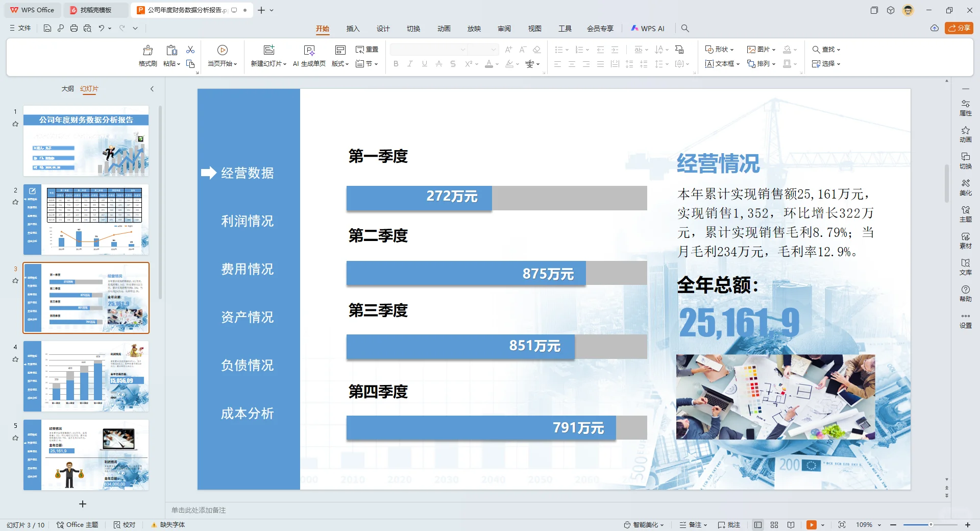Click the Reset slide button
Image resolution: width=980 pixels, height=531 pixels.
(367, 50)
